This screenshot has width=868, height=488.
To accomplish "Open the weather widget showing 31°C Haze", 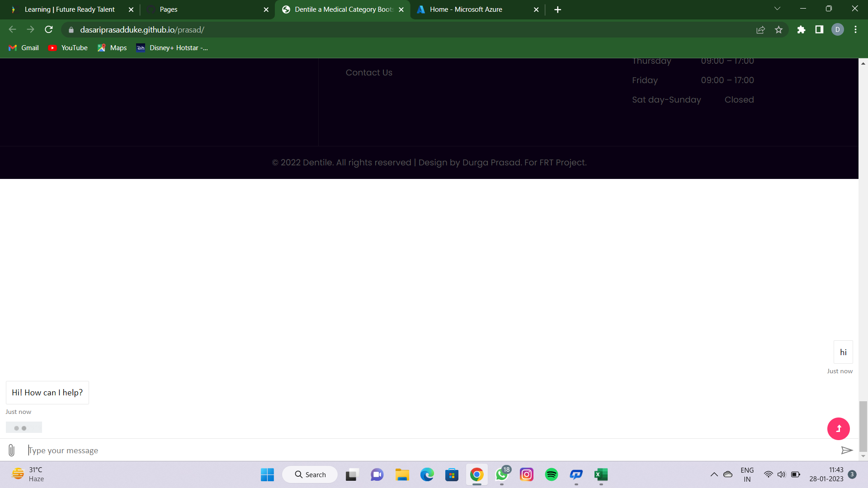I will pos(28,474).
